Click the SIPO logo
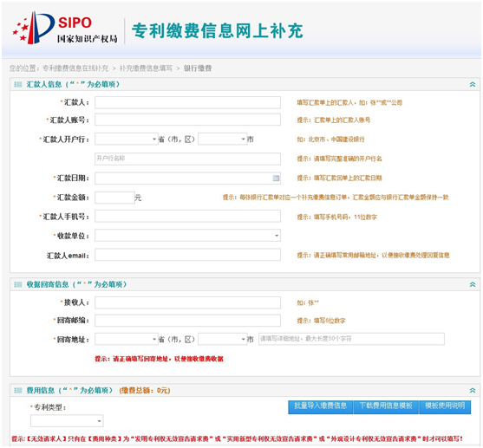Viewport: 483px width, 448px height. (x=65, y=28)
